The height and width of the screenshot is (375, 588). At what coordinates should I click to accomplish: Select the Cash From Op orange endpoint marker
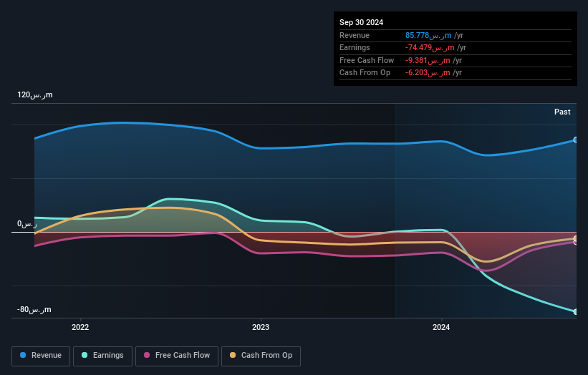576,238
